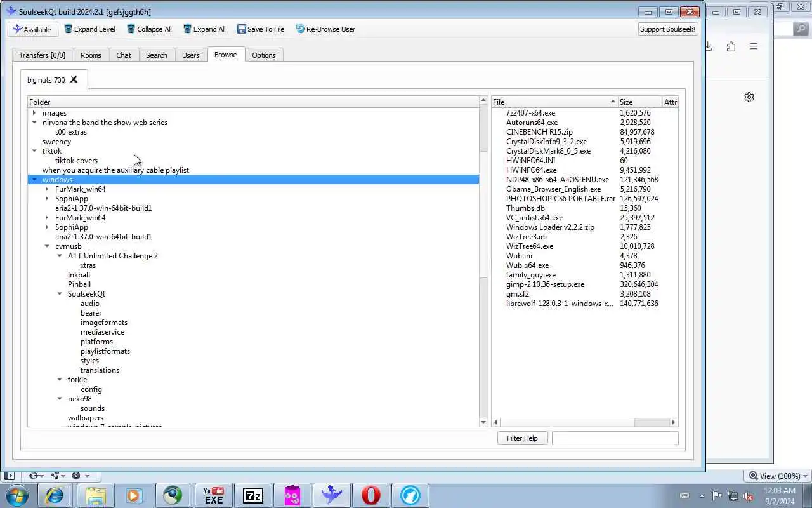Switch to the Options tab

(264, 55)
